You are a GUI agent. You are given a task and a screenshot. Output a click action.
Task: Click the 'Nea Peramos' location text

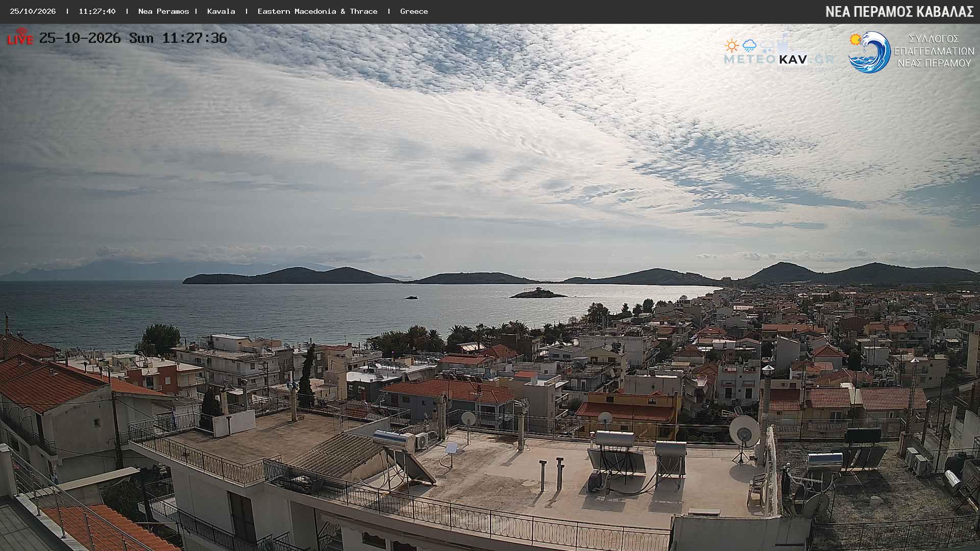[163, 11]
